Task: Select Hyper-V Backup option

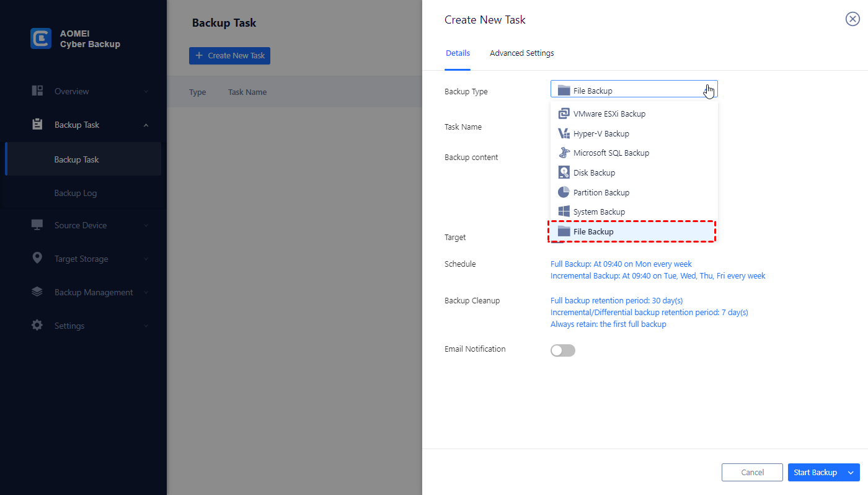Action: [x=634, y=133]
